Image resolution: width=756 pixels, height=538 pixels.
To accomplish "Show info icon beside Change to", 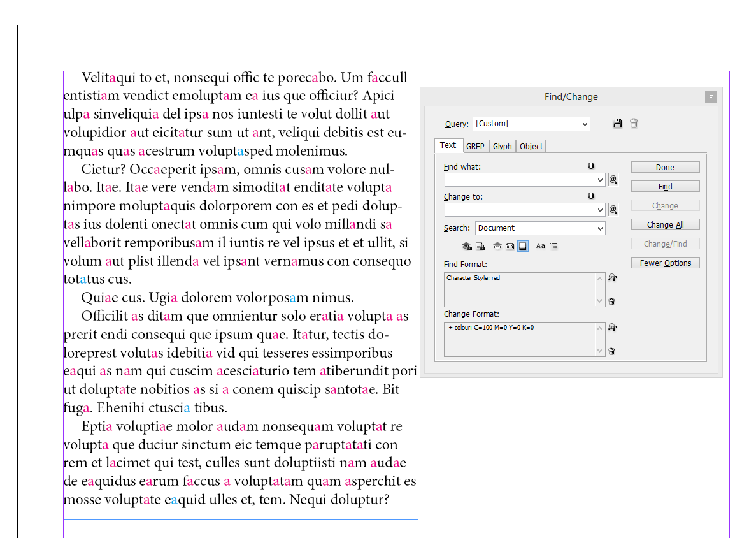I will click(590, 196).
